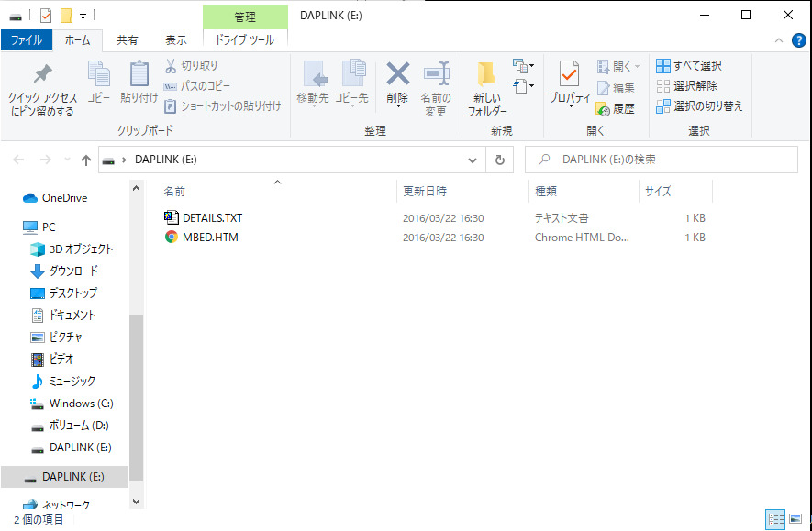This screenshot has height=531, width=812.
Task: Open プロパティ (Properties) via checkmark icon
Action: pos(569,73)
